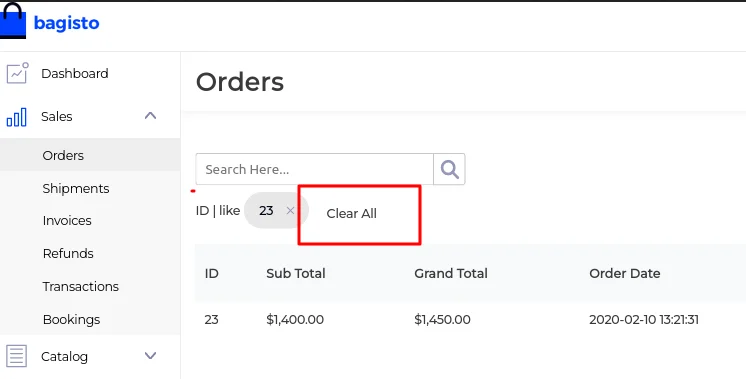
Task: Open the Shipments page
Action: click(76, 188)
